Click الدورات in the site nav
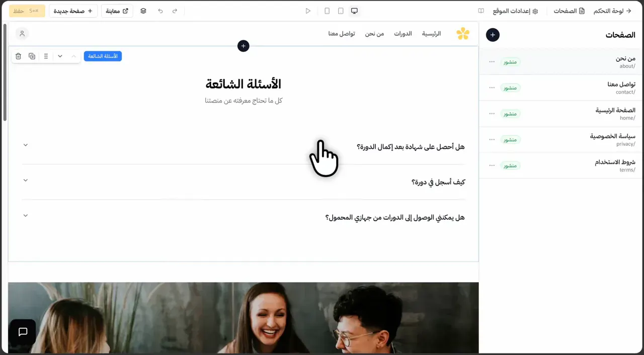The image size is (644, 355). point(403,34)
